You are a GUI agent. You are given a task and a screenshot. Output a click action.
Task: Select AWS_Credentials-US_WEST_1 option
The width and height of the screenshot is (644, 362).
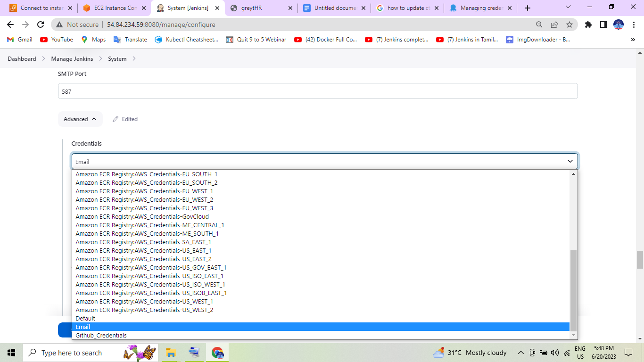(321, 302)
